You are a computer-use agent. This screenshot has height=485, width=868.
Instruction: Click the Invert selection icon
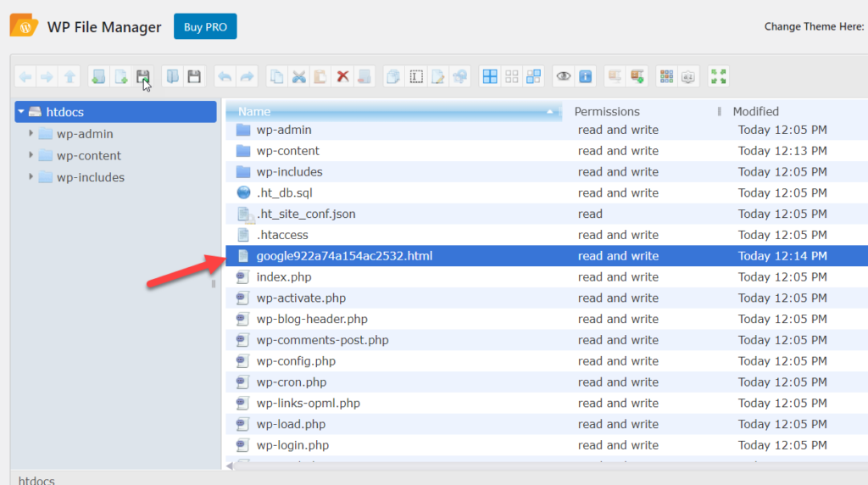pos(534,76)
